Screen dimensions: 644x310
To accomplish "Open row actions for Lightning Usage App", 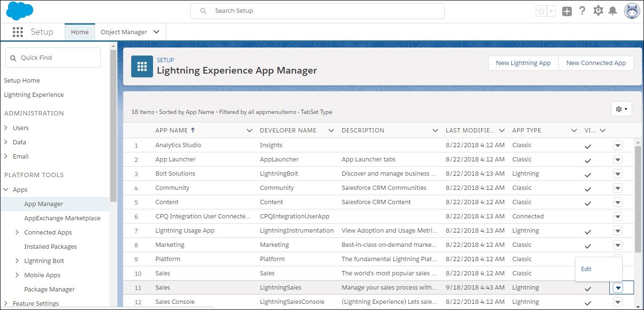I will pos(617,231).
